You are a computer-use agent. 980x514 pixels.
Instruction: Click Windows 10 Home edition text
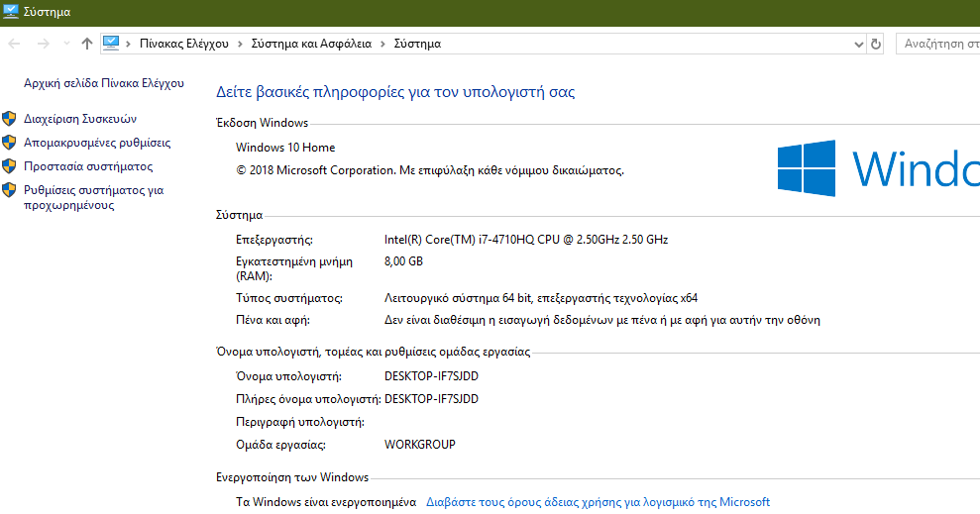pyautogui.click(x=285, y=148)
